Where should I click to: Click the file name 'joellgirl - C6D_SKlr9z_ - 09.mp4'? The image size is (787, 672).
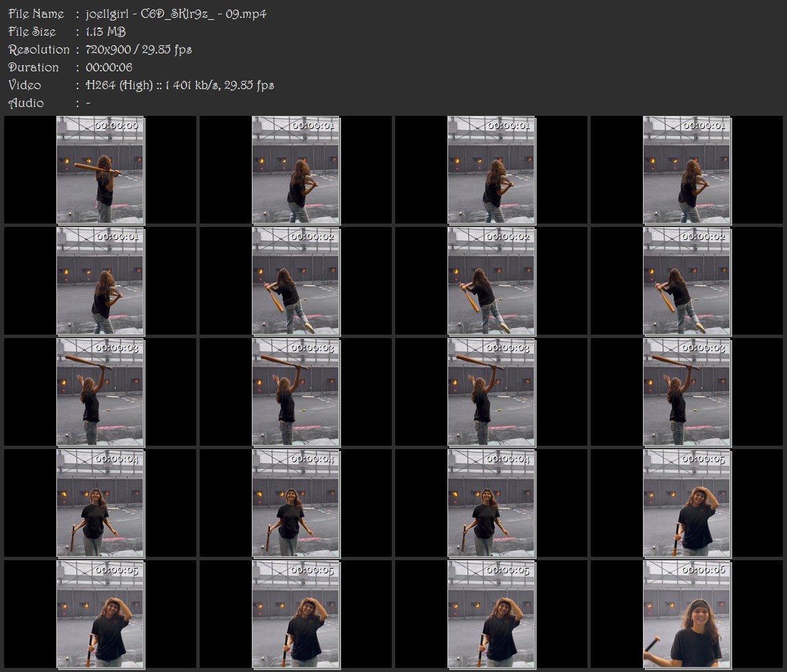coord(176,14)
